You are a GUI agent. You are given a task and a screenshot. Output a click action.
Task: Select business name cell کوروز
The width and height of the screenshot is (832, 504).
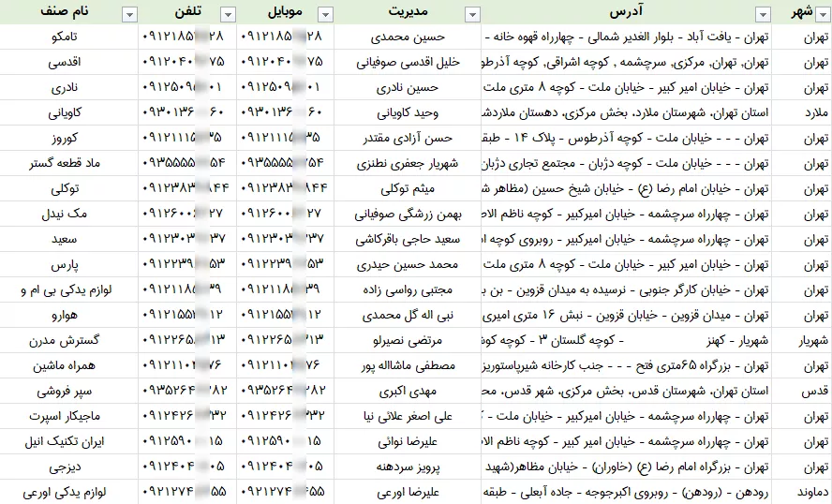69,138
